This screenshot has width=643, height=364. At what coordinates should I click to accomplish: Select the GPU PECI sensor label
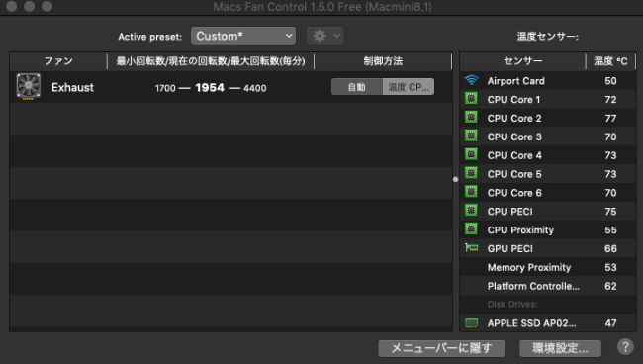510,249
